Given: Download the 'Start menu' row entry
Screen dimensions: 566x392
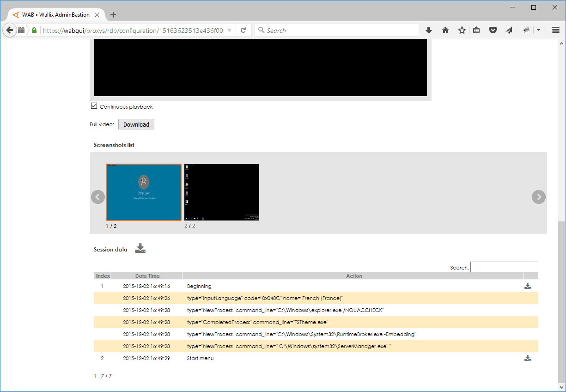Looking at the screenshot, I should tap(528, 358).
